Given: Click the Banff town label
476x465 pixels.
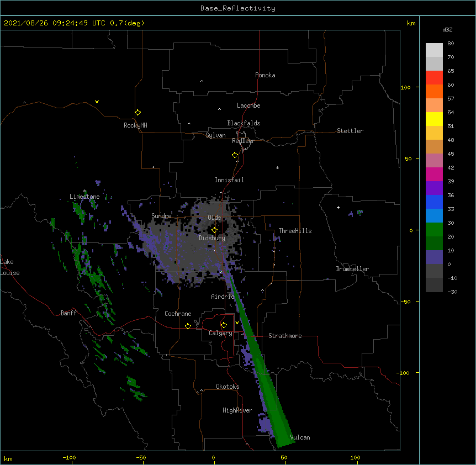Looking at the screenshot, I should pyautogui.click(x=68, y=313).
